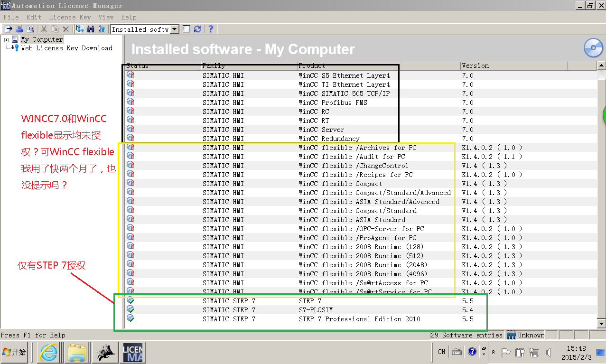Select WinCC flexible Compact/Standard/Advanced row
The image size is (606, 364).
click(374, 193)
